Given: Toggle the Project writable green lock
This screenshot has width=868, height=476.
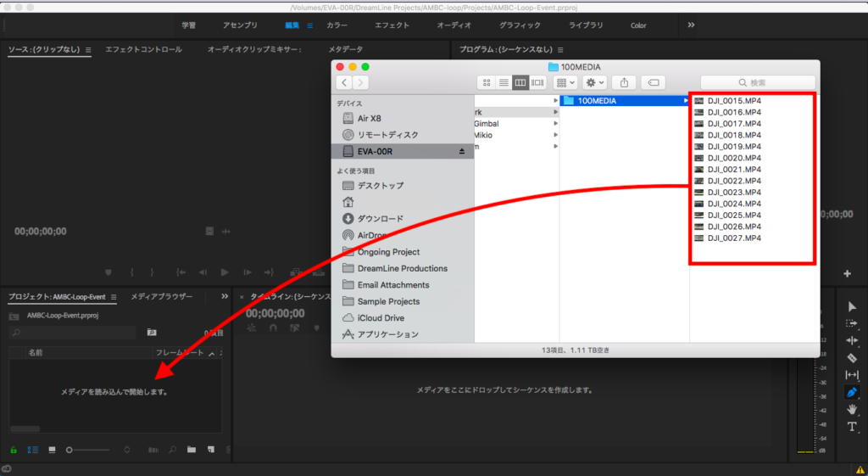Looking at the screenshot, I should click(14, 450).
